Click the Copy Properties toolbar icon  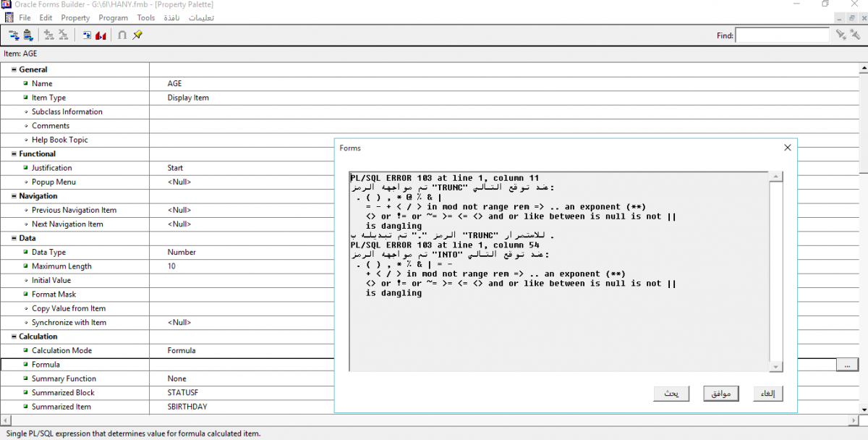coord(14,35)
